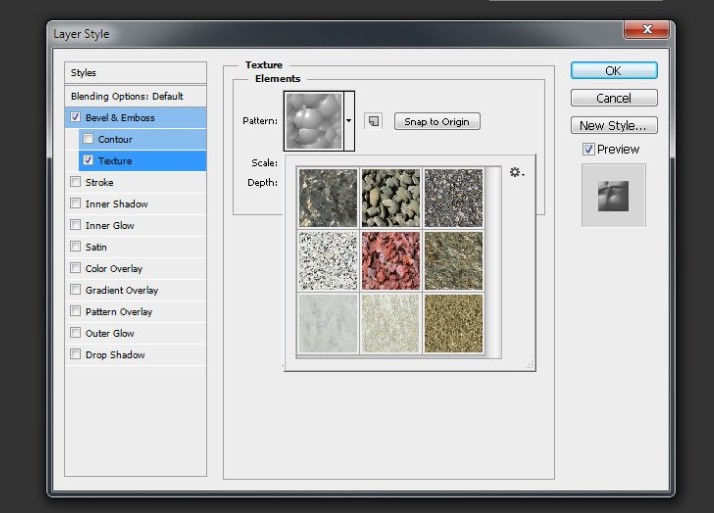Click the gear icon in pattern picker
Image resolution: width=714 pixels, height=513 pixels.
(516, 173)
